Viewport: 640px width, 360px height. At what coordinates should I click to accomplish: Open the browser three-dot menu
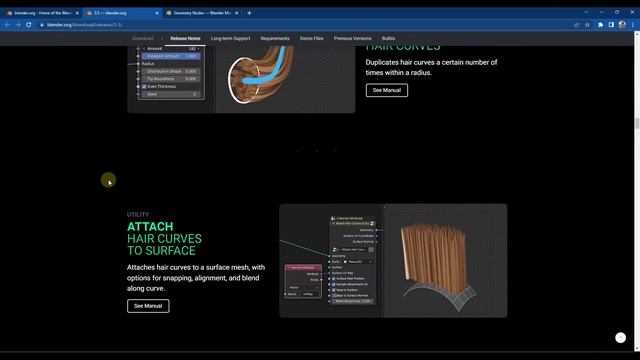click(x=633, y=25)
